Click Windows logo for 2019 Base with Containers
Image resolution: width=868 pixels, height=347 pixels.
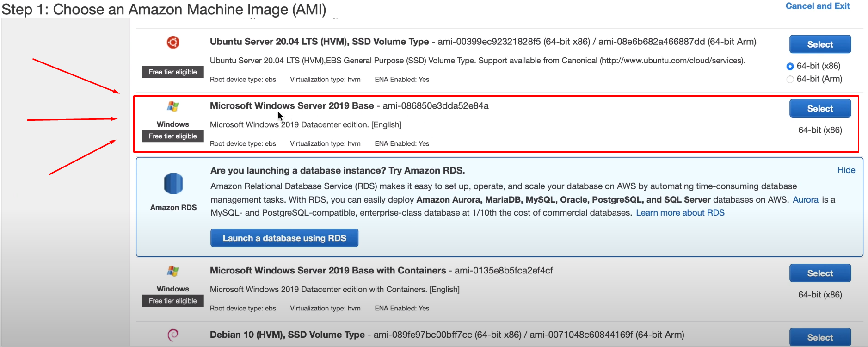(x=173, y=271)
